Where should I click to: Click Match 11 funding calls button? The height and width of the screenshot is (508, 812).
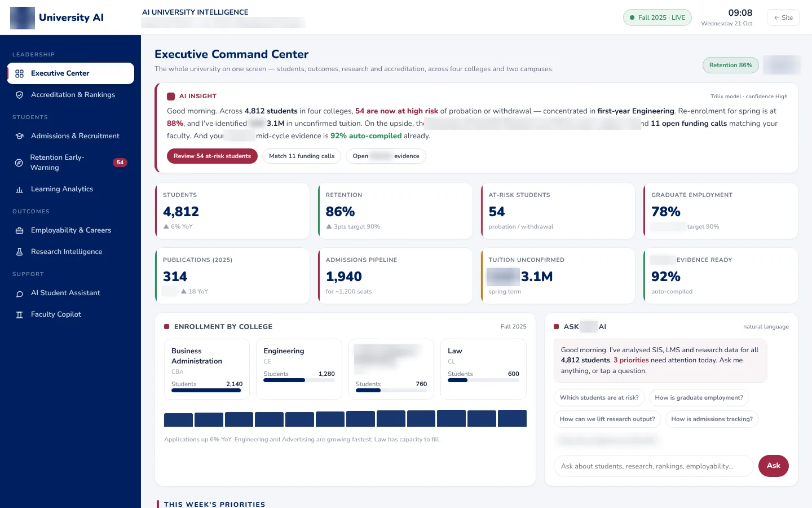tap(302, 156)
